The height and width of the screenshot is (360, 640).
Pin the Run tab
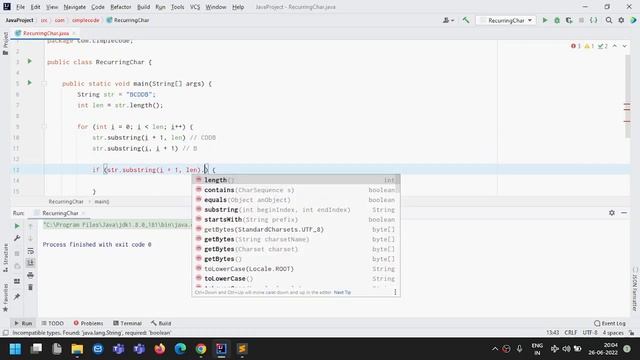tap(17, 297)
